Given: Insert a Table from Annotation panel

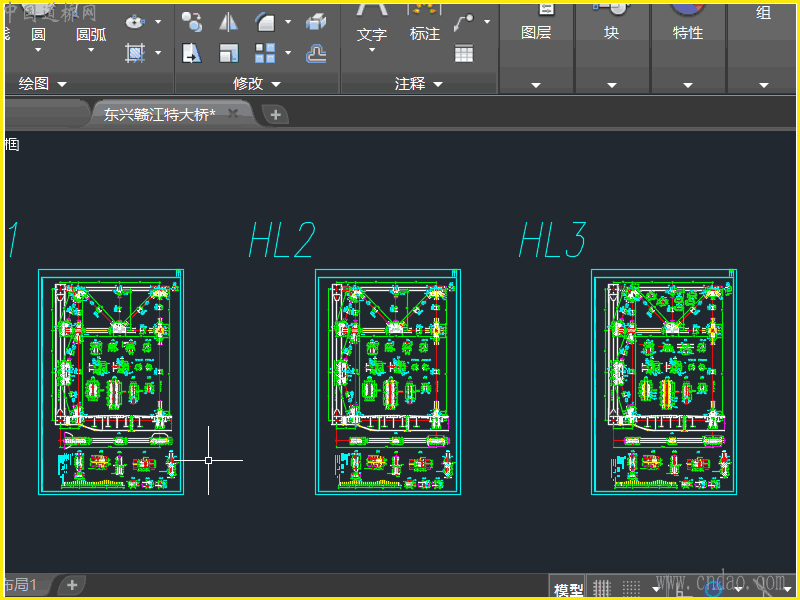Looking at the screenshot, I should (x=464, y=54).
